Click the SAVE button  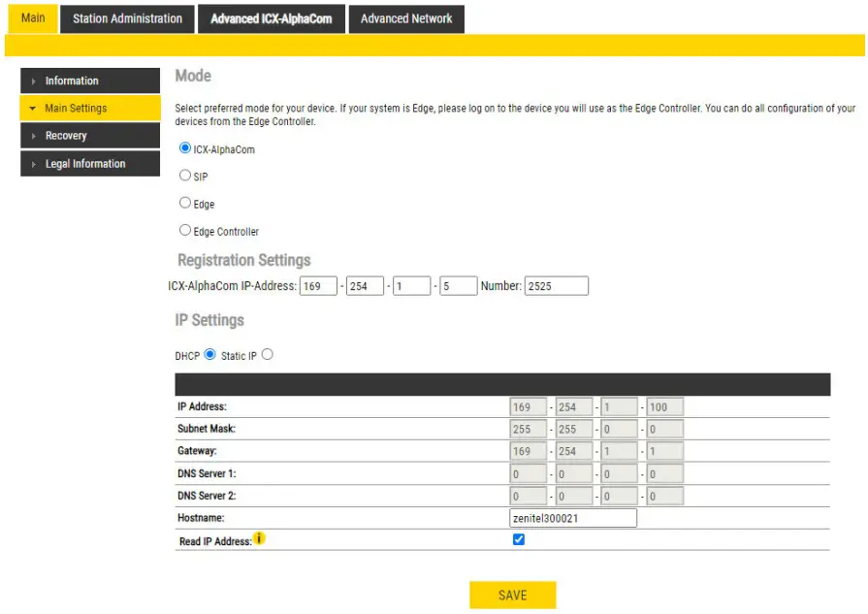click(x=513, y=596)
